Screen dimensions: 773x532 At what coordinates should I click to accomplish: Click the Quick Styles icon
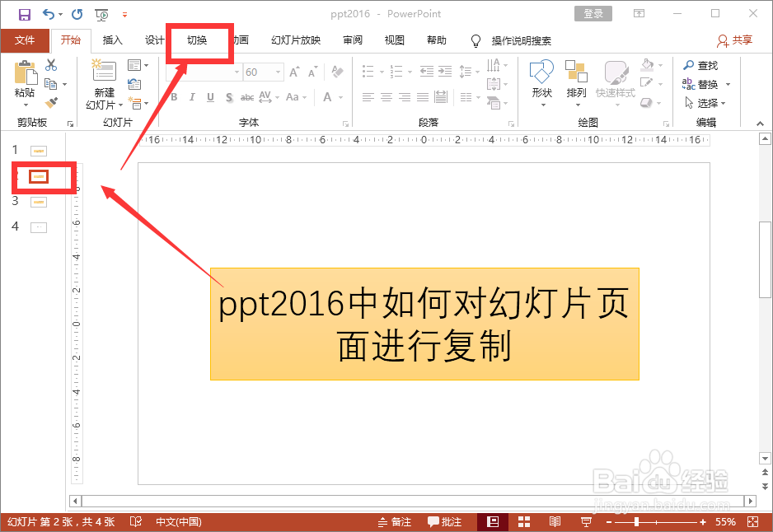pos(616,72)
